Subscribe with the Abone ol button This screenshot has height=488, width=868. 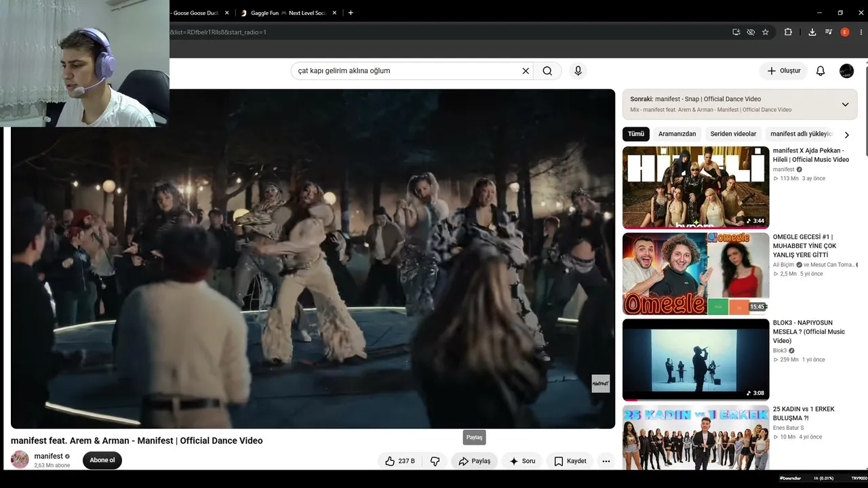pos(102,460)
